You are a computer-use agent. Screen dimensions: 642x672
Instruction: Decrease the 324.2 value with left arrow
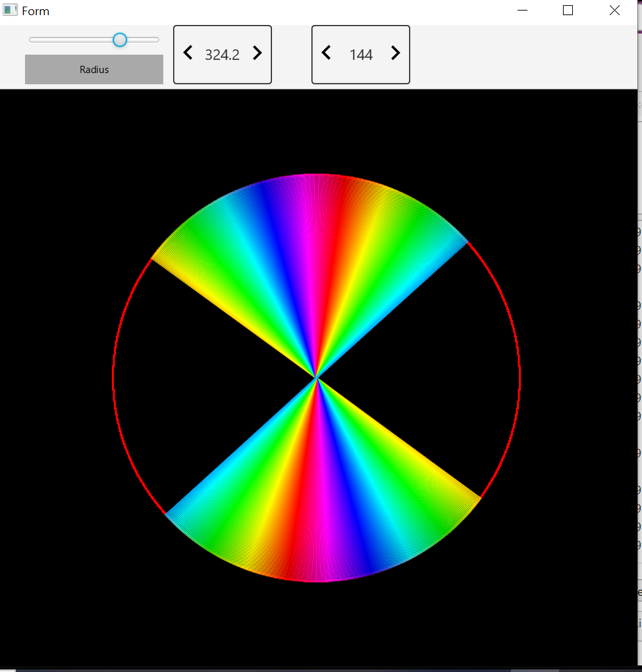click(x=188, y=53)
